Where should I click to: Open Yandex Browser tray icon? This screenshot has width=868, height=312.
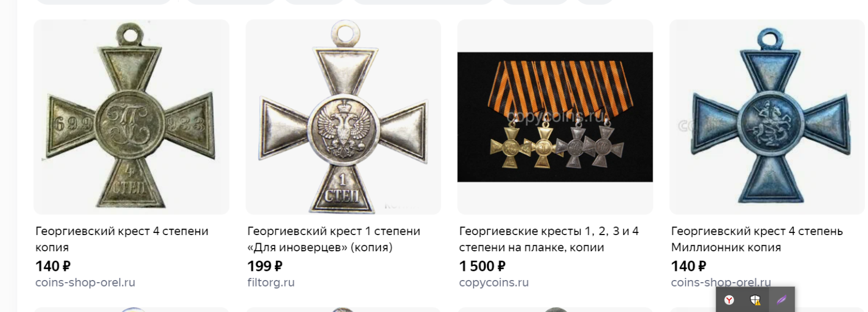730,300
